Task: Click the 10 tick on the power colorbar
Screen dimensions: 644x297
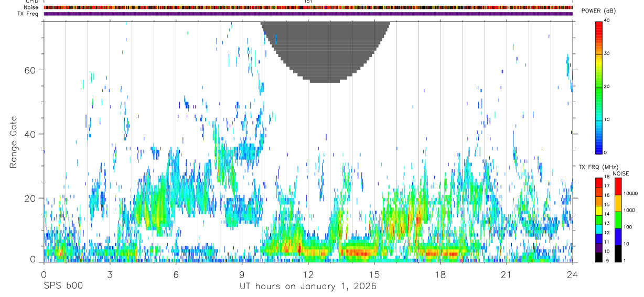Action: coord(607,119)
